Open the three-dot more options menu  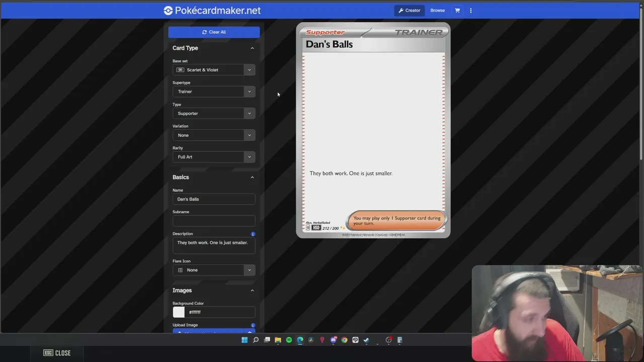point(471,11)
